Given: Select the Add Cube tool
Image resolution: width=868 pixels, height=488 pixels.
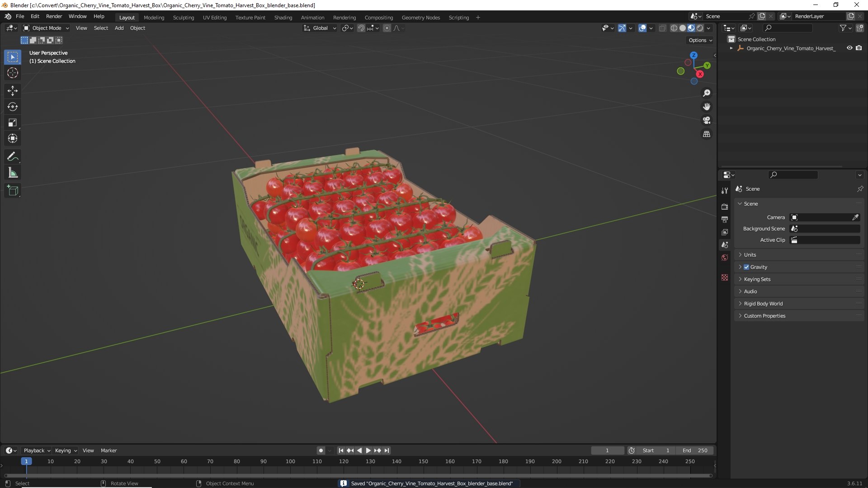Looking at the screenshot, I should tap(13, 191).
